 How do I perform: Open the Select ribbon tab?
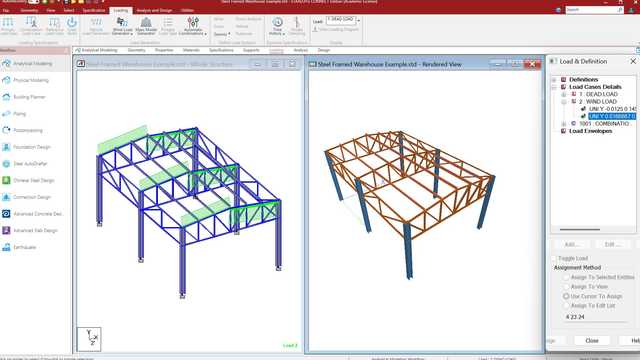[69, 10]
